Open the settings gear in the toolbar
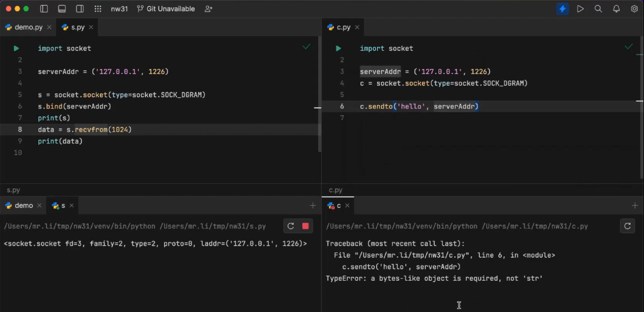The height and width of the screenshot is (312, 644). pyautogui.click(x=634, y=9)
